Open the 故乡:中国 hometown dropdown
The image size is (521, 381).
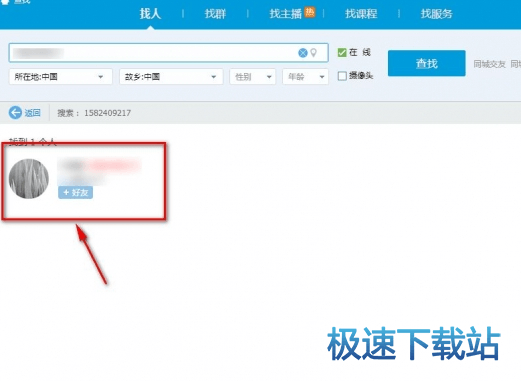[x=171, y=77]
